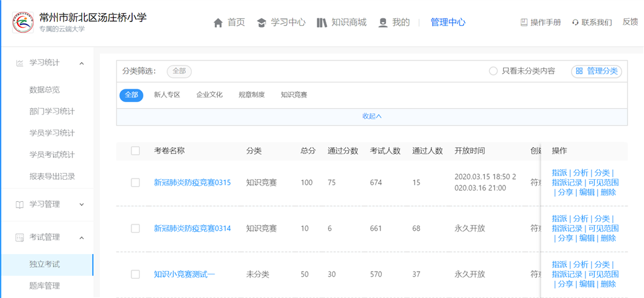This screenshot has width=644, height=298.
Task: Switch to the 知识竞赛 category tab
Action: coord(294,95)
